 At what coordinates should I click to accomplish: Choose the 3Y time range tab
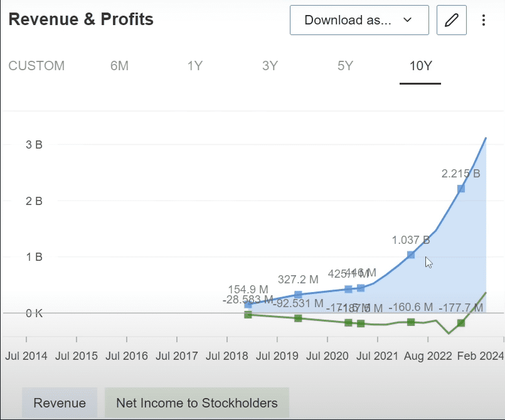(x=270, y=66)
